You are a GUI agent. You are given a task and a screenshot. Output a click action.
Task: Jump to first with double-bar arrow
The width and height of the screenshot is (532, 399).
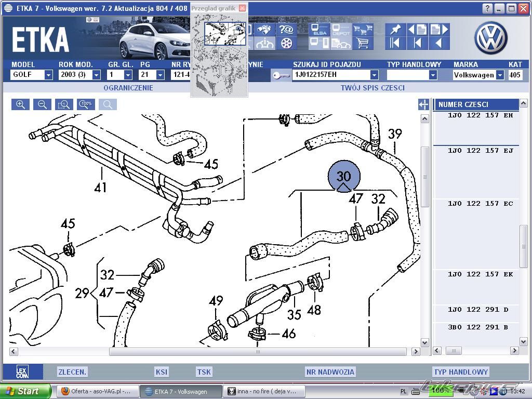pyautogui.click(x=395, y=44)
